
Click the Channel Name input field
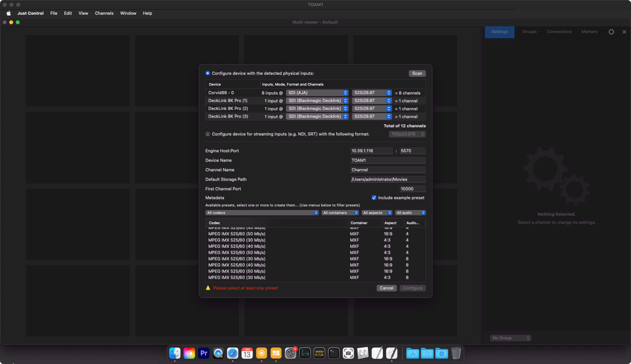coord(388,170)
